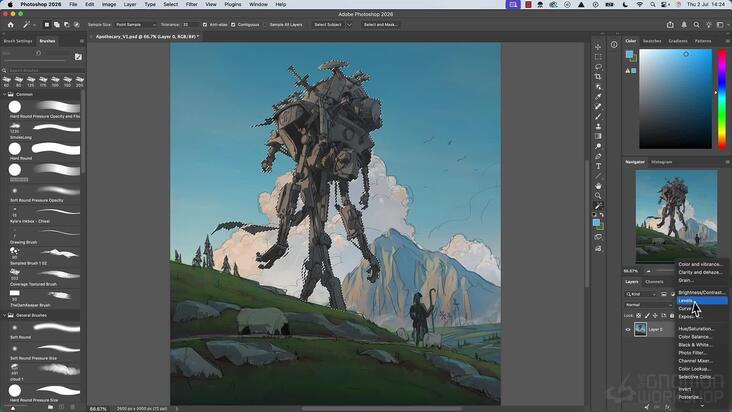The height and width of the screenshot is (412, 732).
Task: Toggle the Contiguous checkbox
Action: pos(233,25)
